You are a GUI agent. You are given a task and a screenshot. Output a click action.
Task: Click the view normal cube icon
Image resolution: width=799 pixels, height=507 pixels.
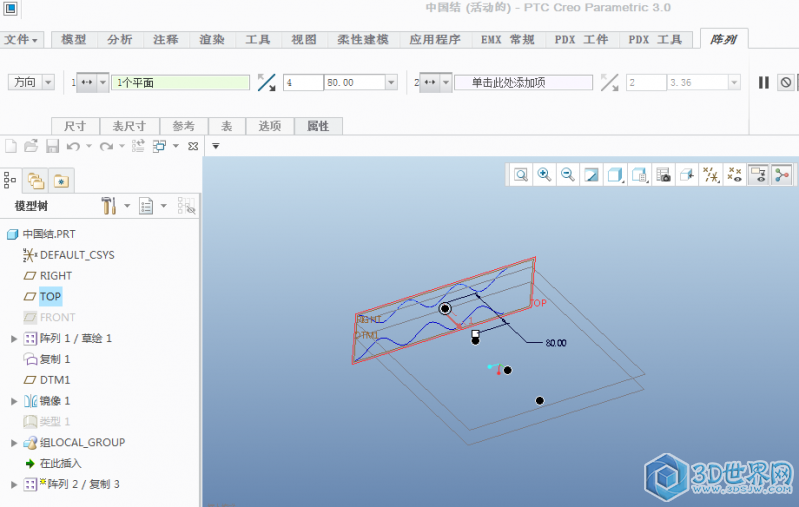(x=687, y=175)
